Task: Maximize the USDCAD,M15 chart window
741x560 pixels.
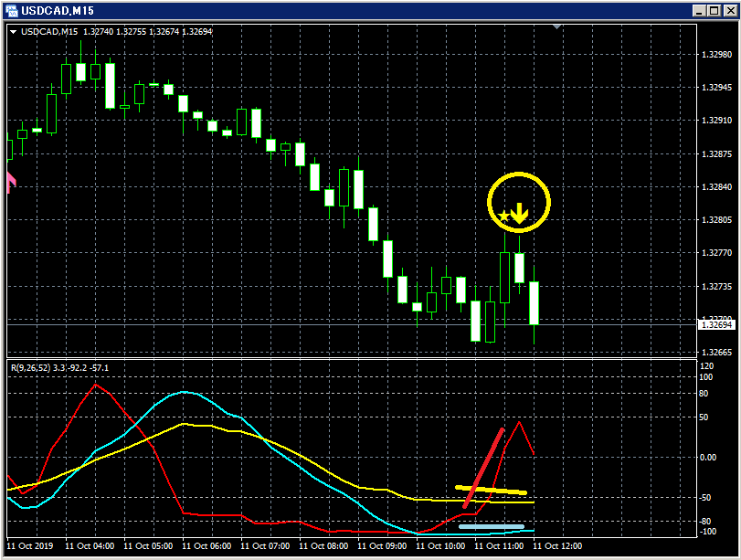Action: pos(715,10)
